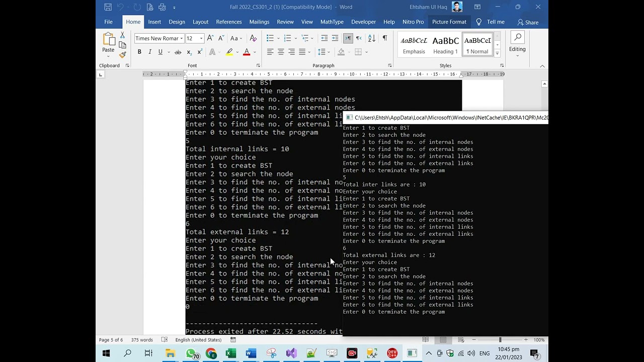
Task: Open File Explorer from taskbar
Action: pyautogui.click(x=170, y=353)
